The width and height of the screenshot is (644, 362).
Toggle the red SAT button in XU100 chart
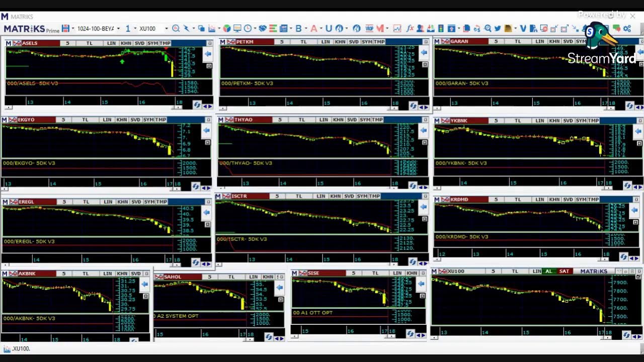coord(564,271)
